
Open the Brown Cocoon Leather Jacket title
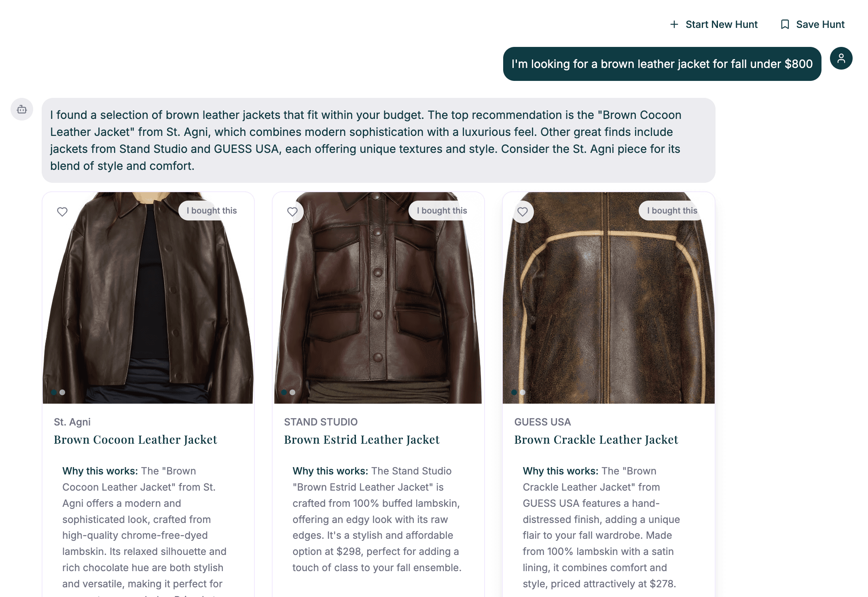click(x=135, y=440)
